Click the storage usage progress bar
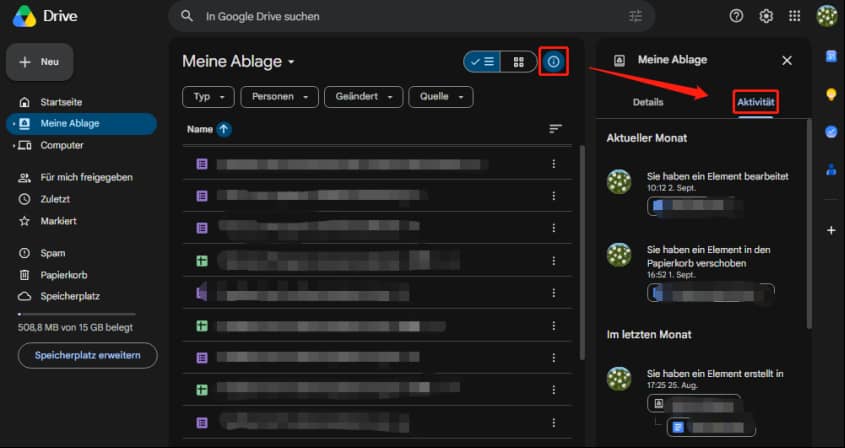This screenshot has height=448, width=845. click(77, 314)
